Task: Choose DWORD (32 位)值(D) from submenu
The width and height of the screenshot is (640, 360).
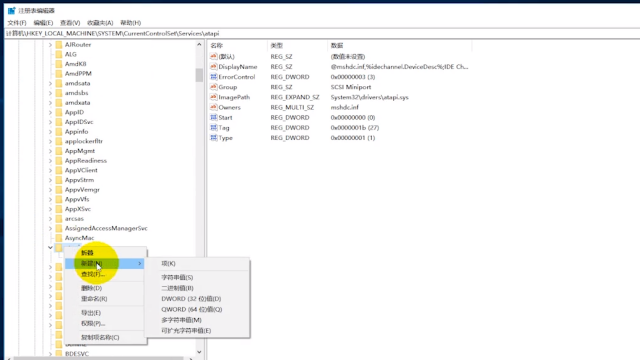Action: pos(191,299)
